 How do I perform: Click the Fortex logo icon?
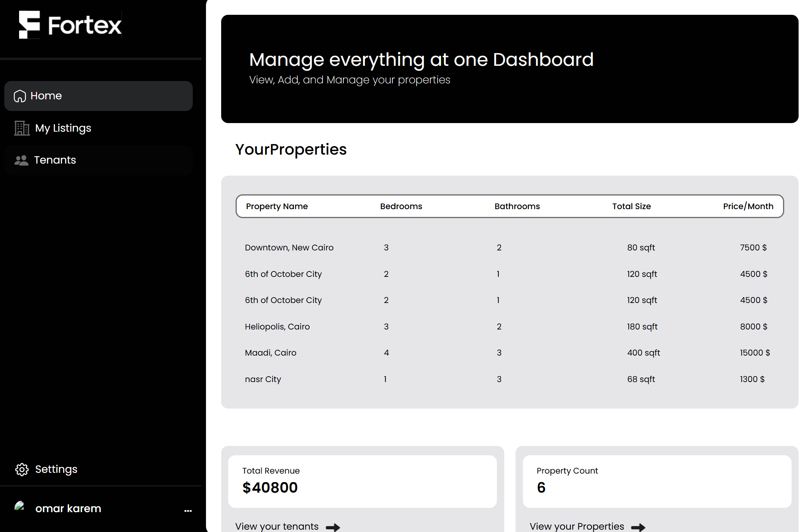30,25
